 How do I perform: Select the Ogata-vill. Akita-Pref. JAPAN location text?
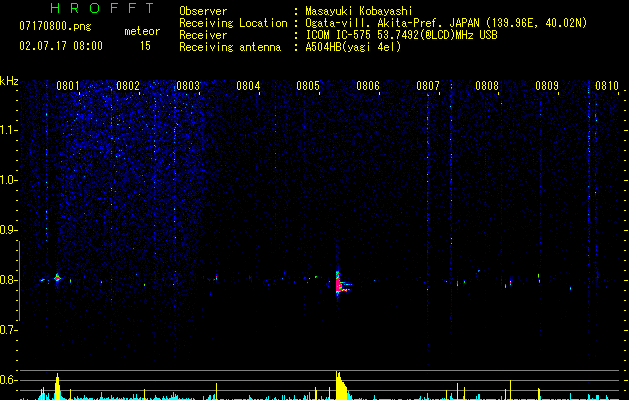pos(446,23)
